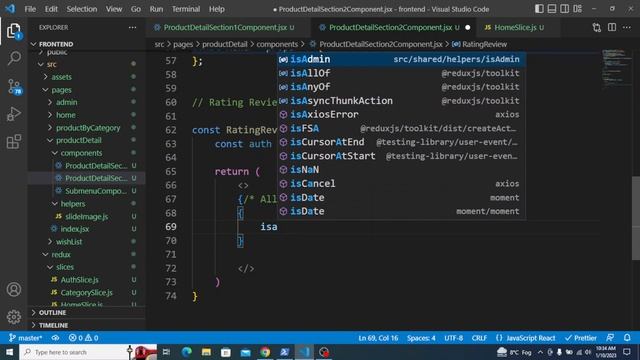
Task: Select isNaN autocomplete suggestion
Action: click(401, 170)
